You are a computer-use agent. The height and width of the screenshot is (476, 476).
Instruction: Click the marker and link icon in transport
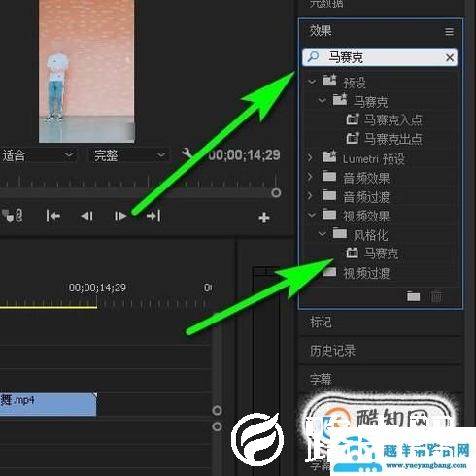(13, 217)
